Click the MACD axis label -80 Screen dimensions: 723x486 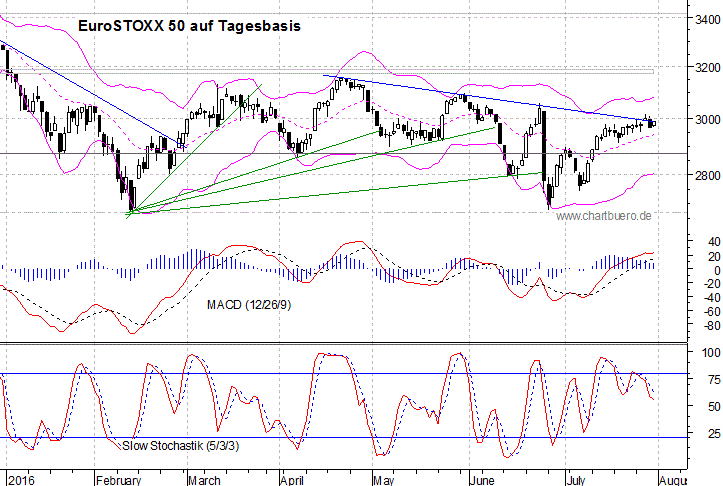point(712,326)
